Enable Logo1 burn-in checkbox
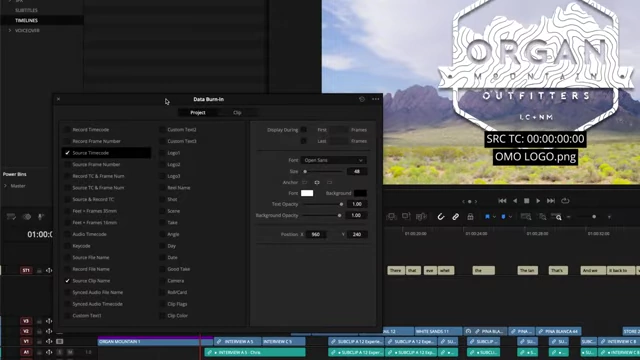The image size is (640, 360). tap(162, 153)
